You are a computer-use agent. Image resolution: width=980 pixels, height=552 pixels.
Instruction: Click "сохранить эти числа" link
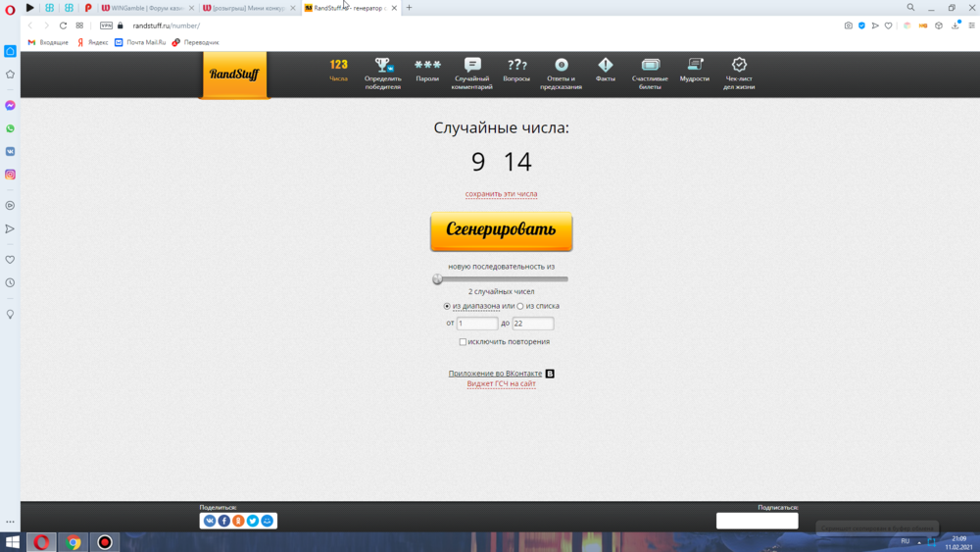(x=501, y=194)
